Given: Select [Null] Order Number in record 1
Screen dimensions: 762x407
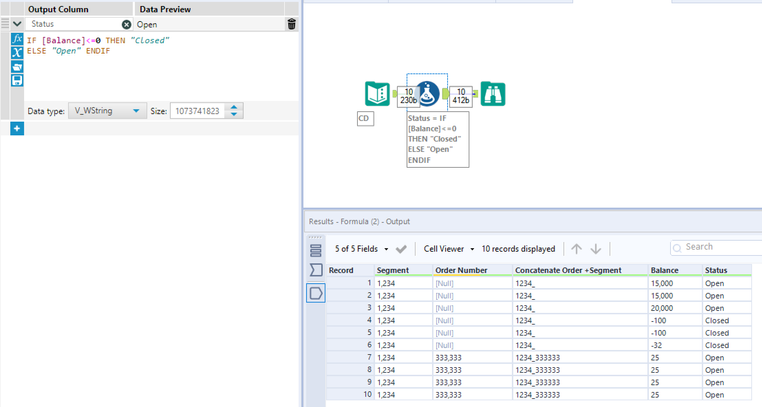Looking at the screenshot, I should click(x=472, y=284).
